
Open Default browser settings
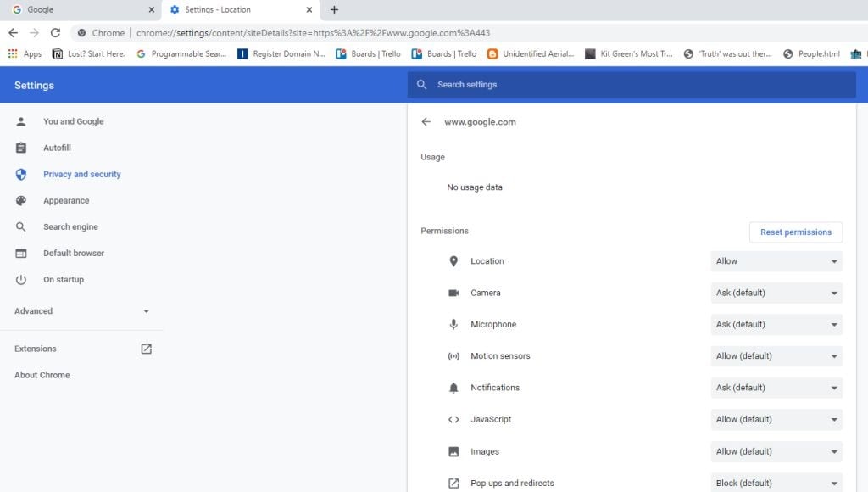click(74, 253)
